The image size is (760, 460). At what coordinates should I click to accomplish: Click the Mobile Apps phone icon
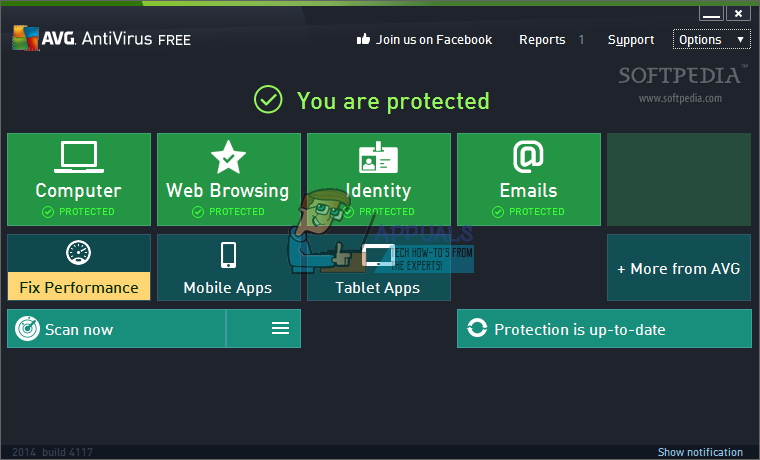pos(228,255)
